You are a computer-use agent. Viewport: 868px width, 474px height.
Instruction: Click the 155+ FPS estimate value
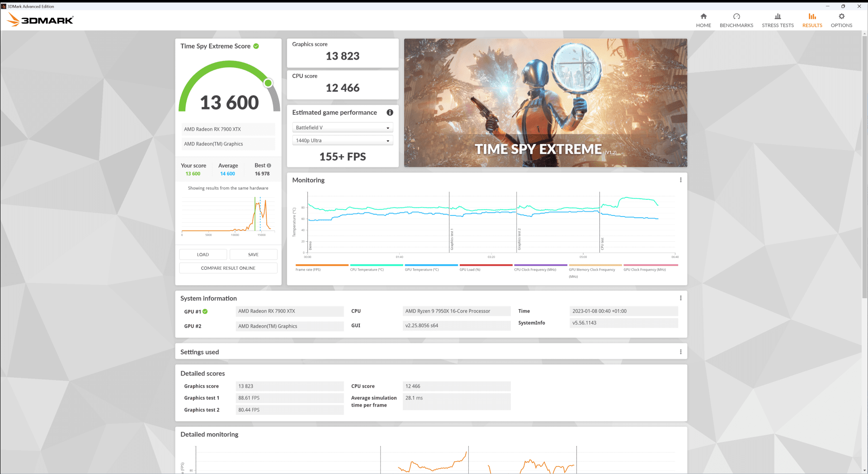(343, 157)
